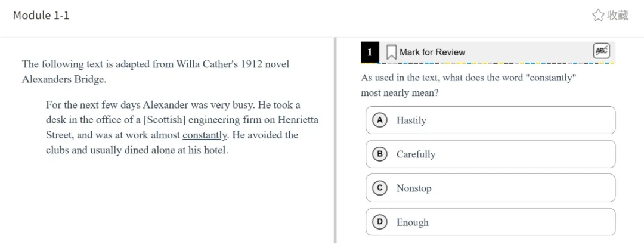644x251 pixels.
Task: Choose the answer text "Hastily"
Action: point(411,120)
